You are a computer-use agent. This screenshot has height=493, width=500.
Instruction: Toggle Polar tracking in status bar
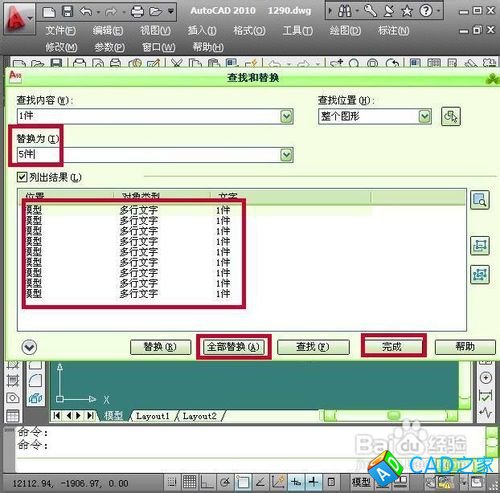click(x=225, y=482)
